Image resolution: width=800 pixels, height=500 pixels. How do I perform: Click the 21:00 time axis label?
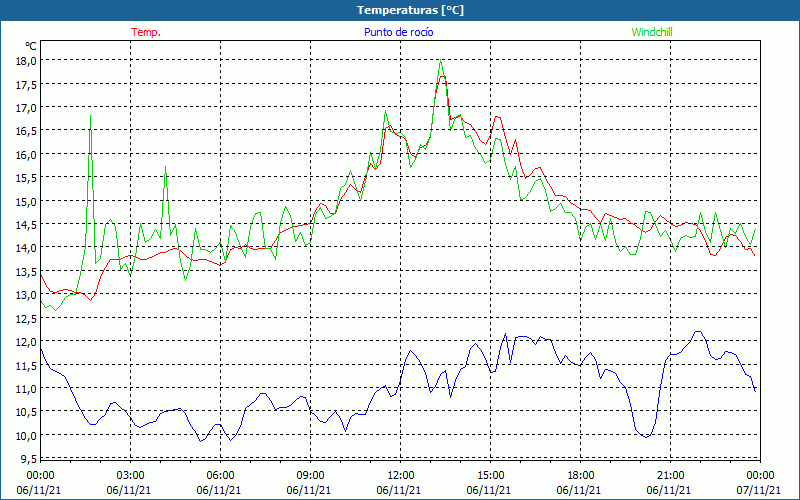coord(670,475)
